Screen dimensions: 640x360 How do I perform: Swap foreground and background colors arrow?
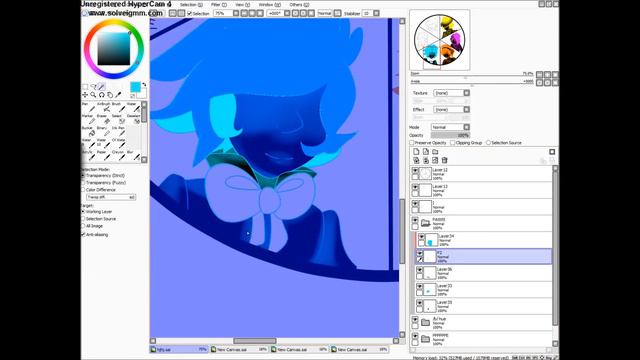click(144, 84)
